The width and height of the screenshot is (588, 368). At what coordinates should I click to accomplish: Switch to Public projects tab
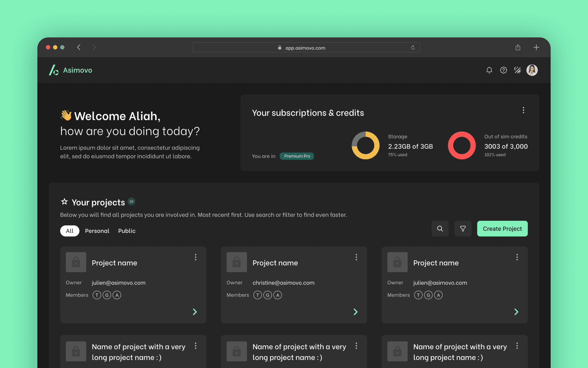(127, 231)
